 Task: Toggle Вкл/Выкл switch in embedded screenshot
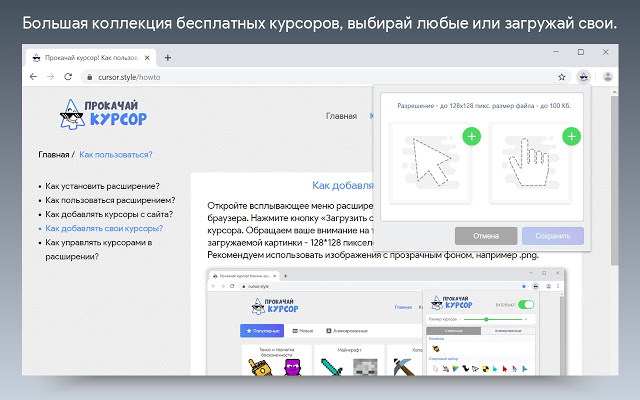526,304
